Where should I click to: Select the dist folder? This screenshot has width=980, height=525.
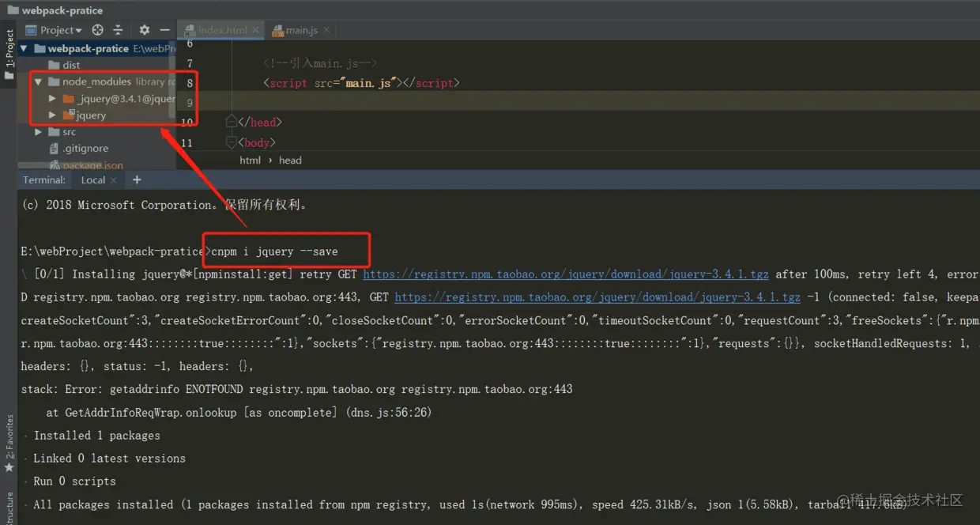tap(65, 65)
